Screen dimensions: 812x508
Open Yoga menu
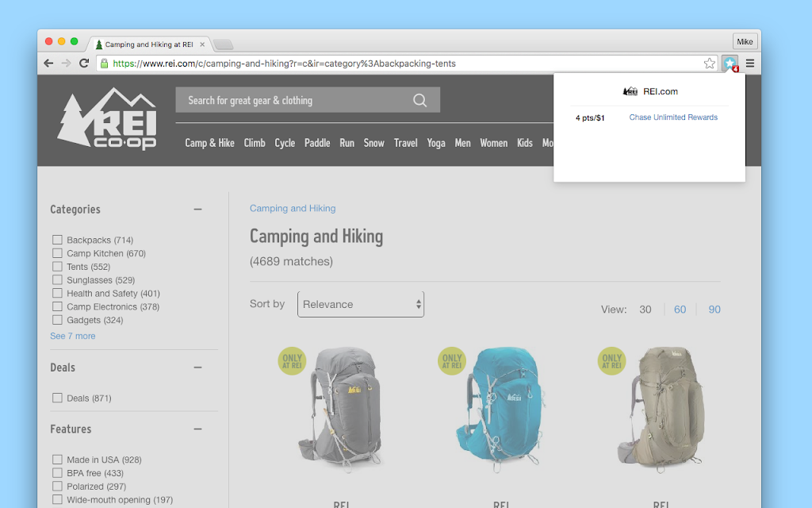point(436,143)
